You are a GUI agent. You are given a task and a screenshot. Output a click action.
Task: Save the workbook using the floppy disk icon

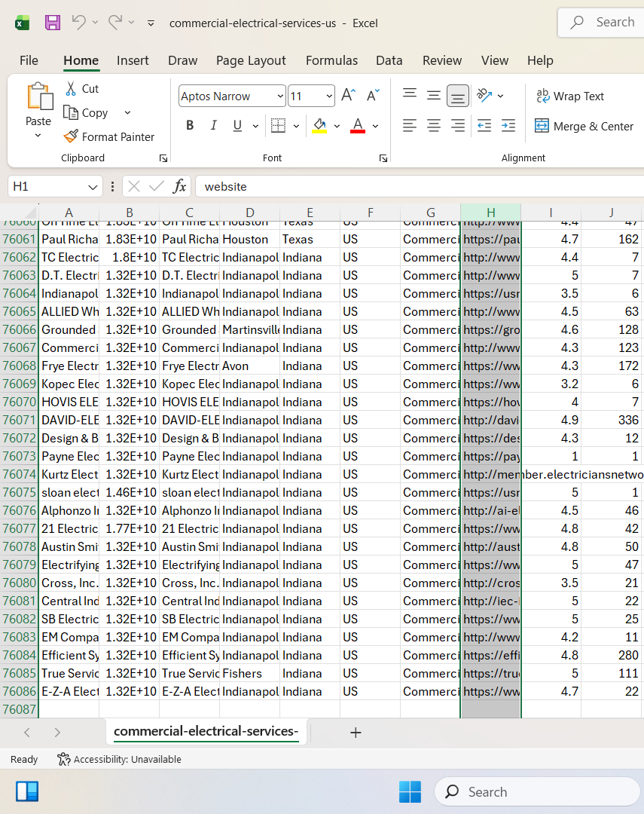(x=53, y=23)
